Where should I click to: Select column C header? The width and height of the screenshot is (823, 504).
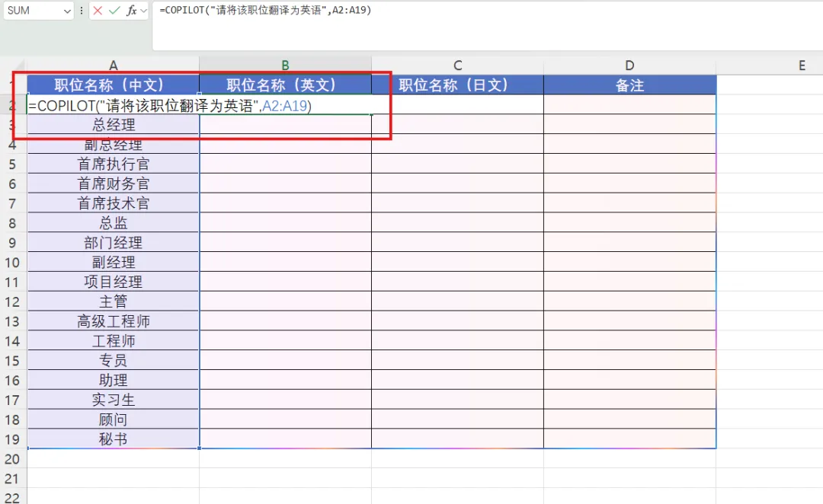458,65
